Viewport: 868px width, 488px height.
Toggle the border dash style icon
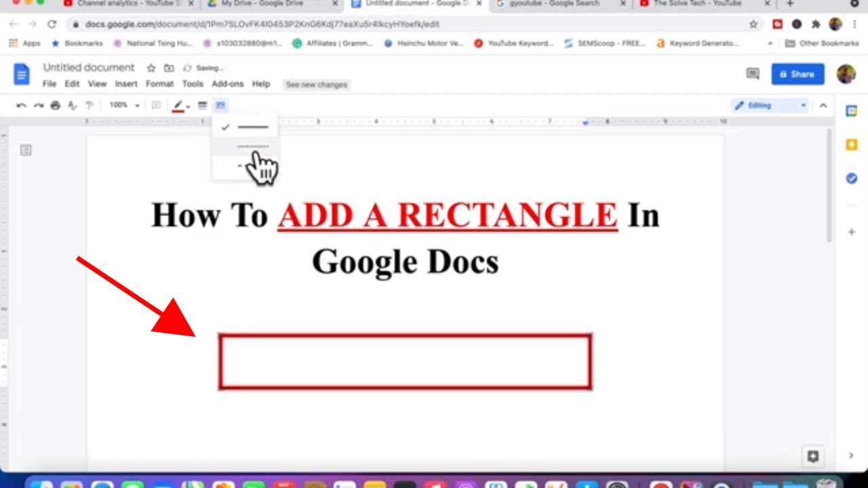pyautogui.click(x=220, y=105)
